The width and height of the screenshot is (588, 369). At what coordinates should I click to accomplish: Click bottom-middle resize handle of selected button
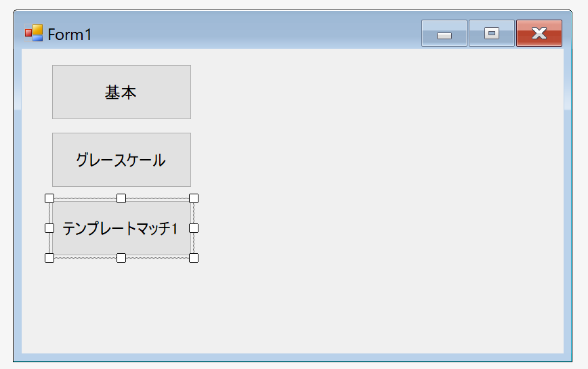pyautogui.click(x=121, y=258)
